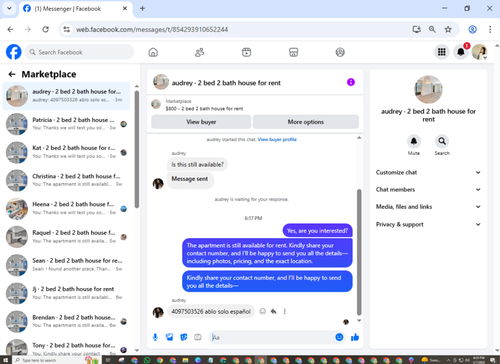Reply to audrey's phone number message
Screen dimensions: 500x364
[274, 311]
